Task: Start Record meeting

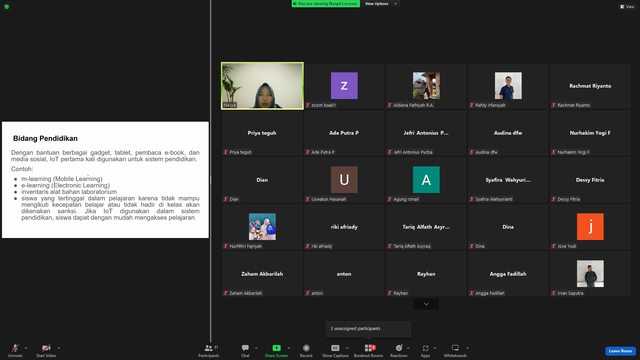Action: tap(306, 350)
